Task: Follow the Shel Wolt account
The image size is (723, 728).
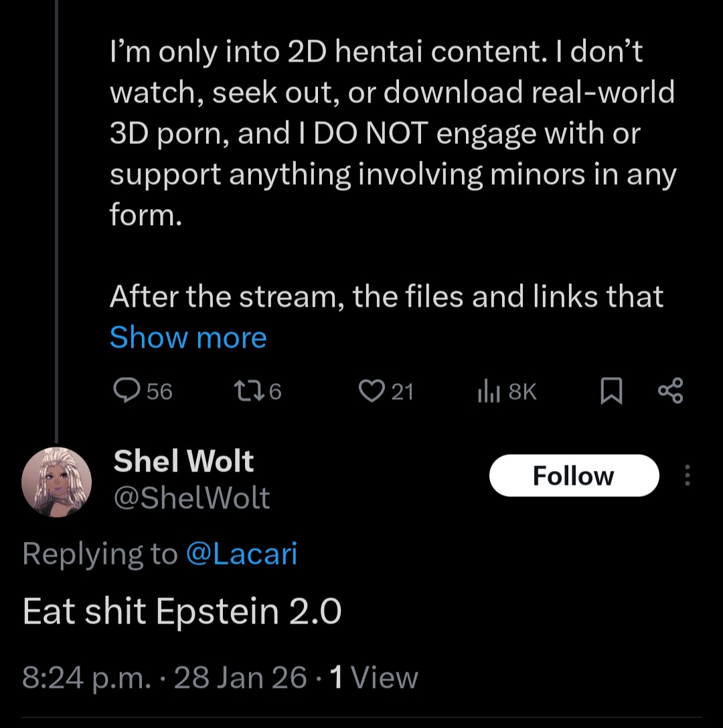Action: click(574, 476)
